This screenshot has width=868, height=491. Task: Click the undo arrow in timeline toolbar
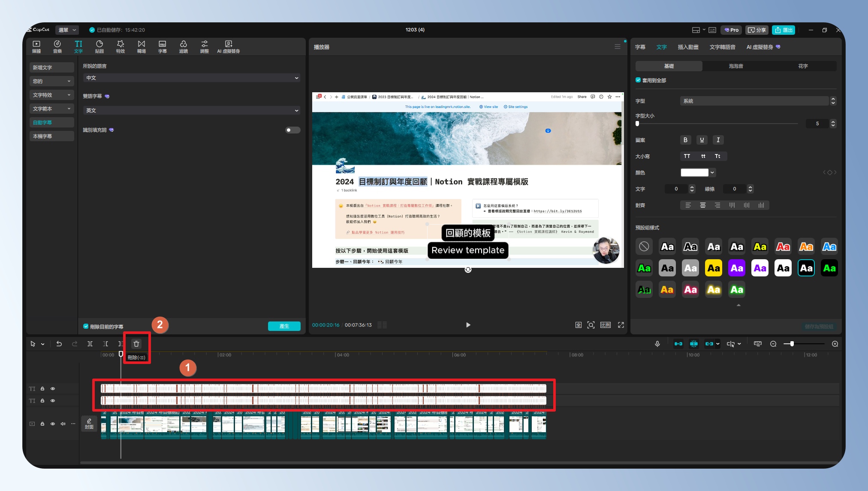click(59, 344)
